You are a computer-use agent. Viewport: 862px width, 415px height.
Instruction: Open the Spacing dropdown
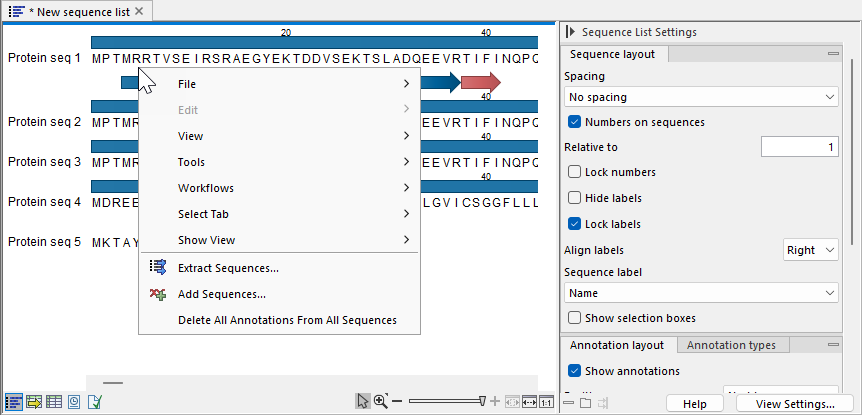tap(701, 97)
